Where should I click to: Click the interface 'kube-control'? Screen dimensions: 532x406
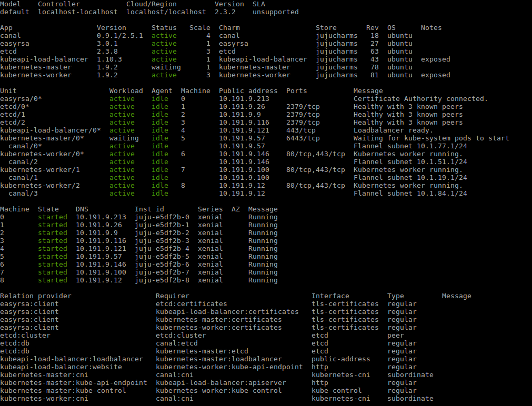point(337,390)
